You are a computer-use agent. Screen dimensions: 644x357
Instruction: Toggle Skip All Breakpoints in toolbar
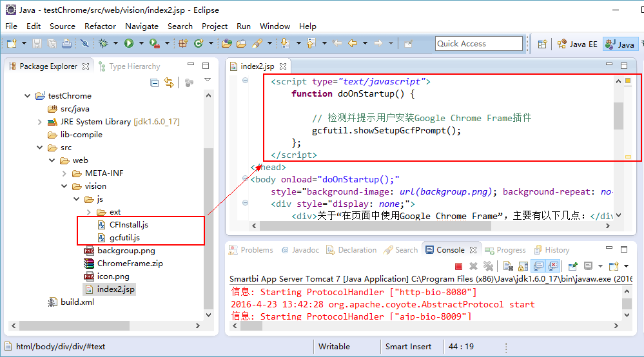tap(84, 43)
